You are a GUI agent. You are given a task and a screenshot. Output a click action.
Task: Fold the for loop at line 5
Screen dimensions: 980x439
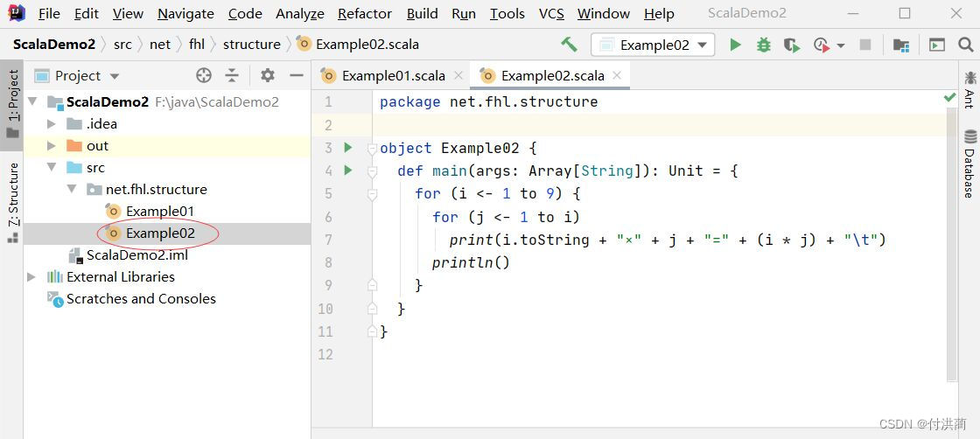pyautogui.click(x=373, y=194)
